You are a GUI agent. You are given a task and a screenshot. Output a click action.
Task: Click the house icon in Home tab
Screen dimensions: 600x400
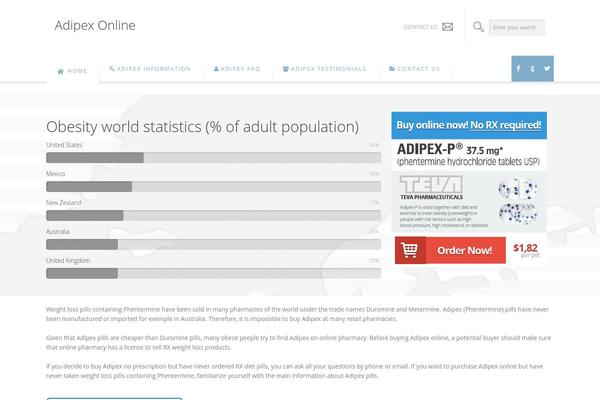click(x=60, y=71)
